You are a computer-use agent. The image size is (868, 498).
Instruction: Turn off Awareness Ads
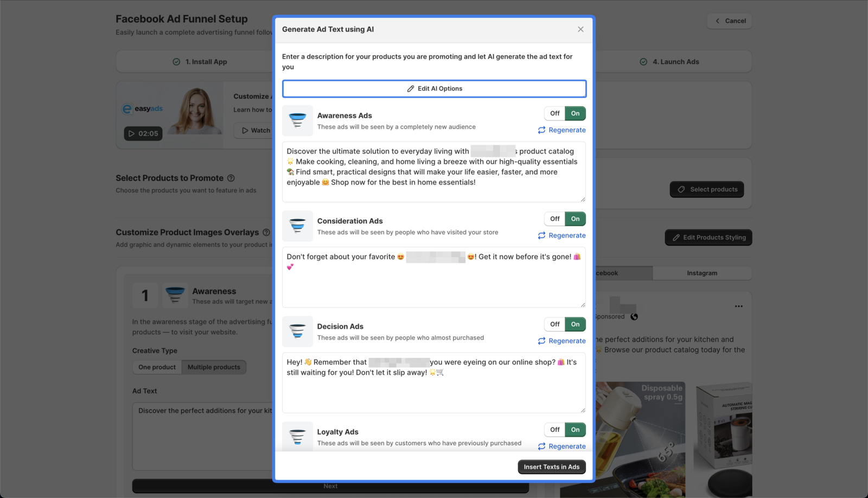tap(554, 113)
